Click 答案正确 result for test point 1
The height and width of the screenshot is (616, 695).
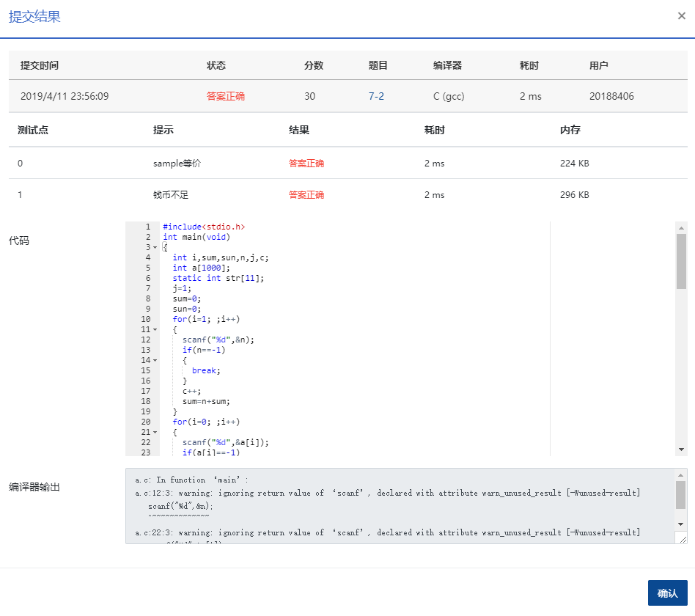306,194
